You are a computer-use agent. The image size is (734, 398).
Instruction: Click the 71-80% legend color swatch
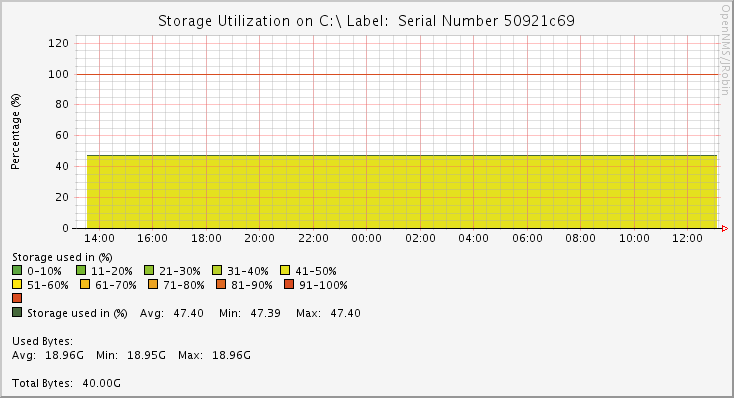(153, 284)
